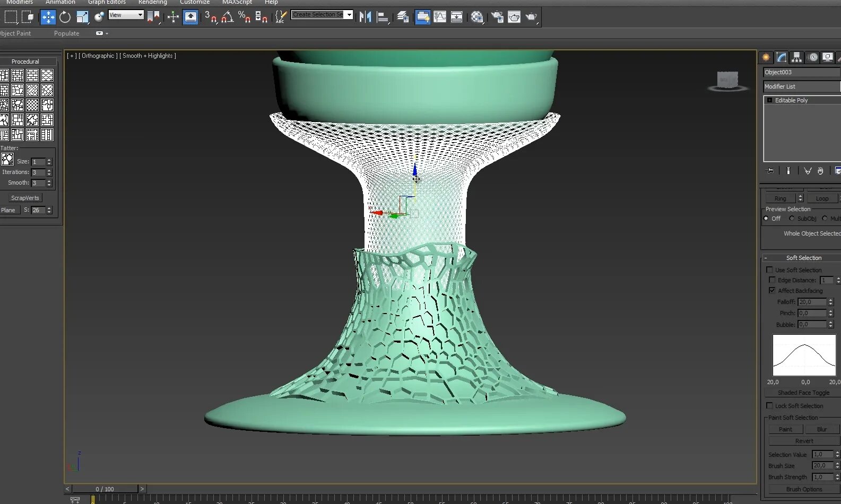
Task: Select the Rectangular Selection Region tool
Action: 11,17
